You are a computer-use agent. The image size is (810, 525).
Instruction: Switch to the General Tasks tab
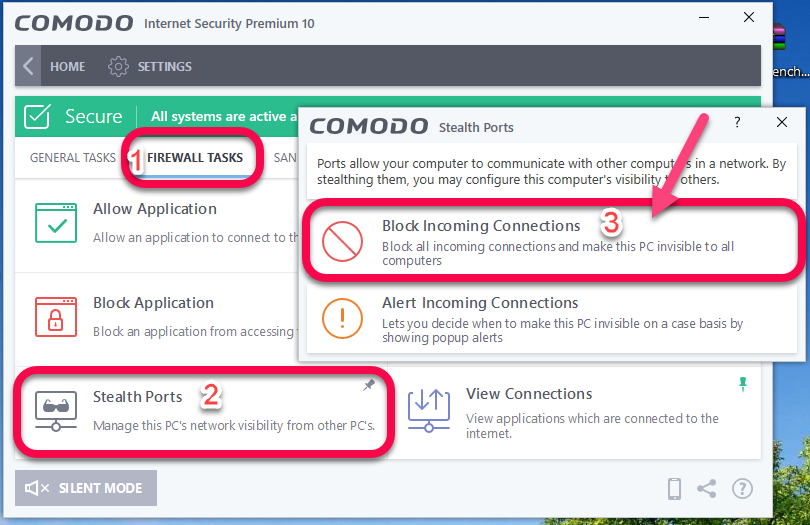(x=72, y=158)
